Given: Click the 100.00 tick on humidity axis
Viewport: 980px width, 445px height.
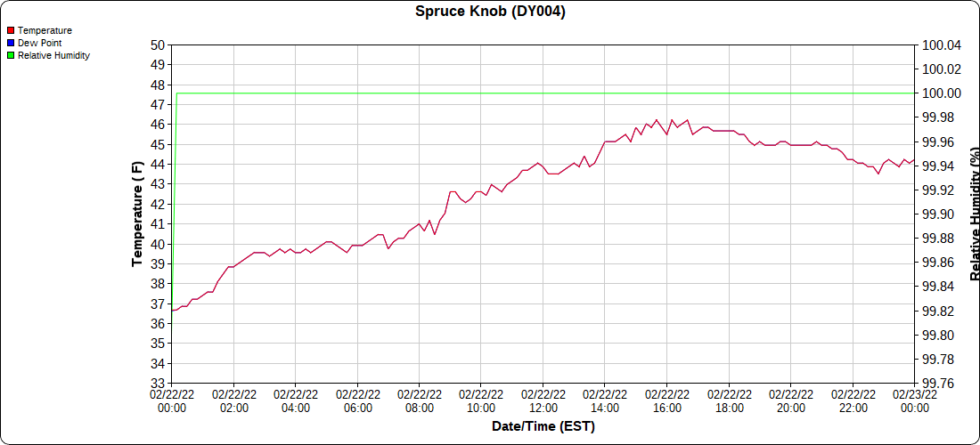Looking at the screenshot, I should pos(942,93).
